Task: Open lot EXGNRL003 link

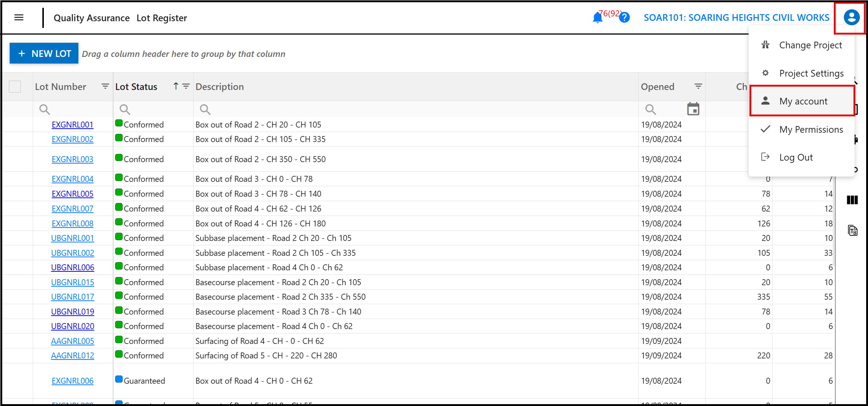Action: pos(72,159)
